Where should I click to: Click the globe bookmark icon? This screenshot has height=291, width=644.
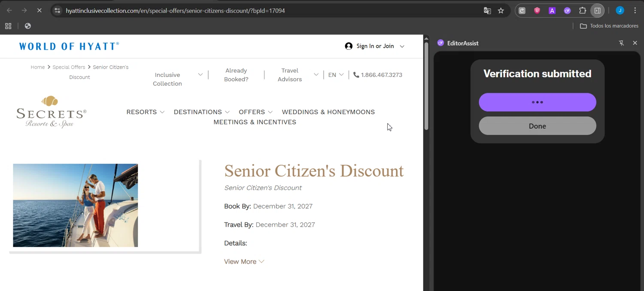click(x=28, y=26)
